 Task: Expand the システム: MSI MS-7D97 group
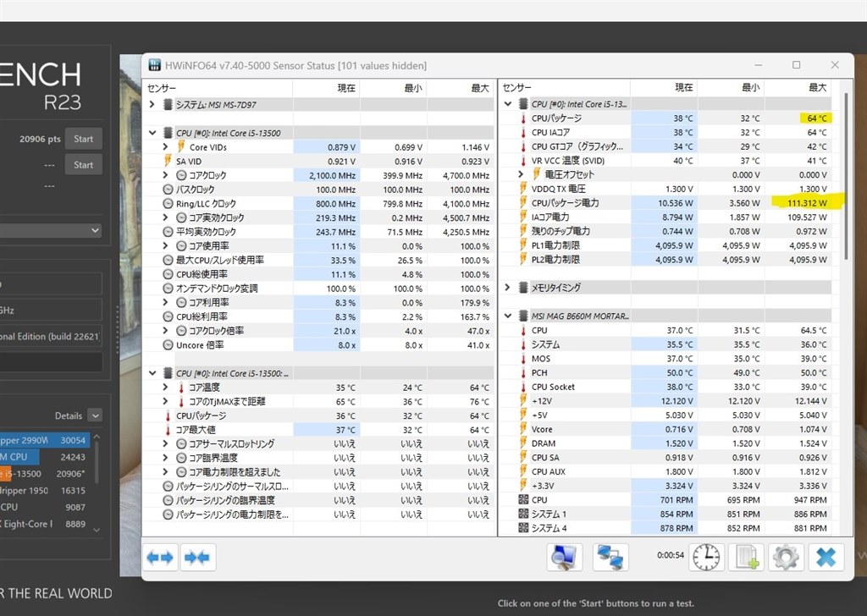(x=152, y=104)
